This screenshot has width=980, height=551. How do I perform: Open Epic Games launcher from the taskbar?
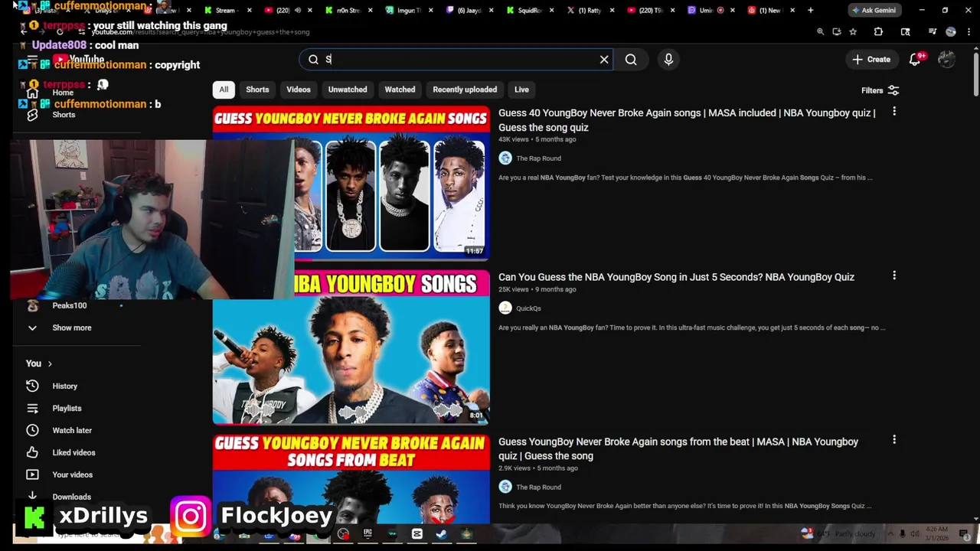pyautogui.click(x=367, y=534)
